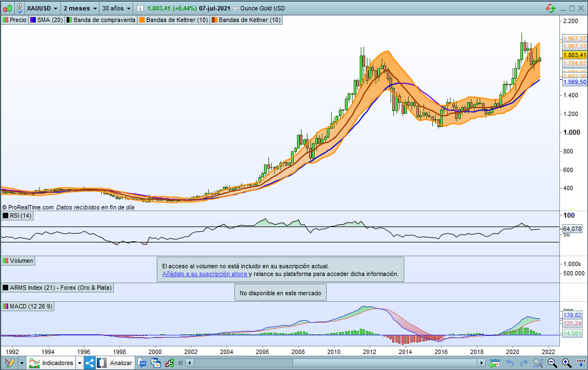
Task: Open the instrument info icon
Action: [140, 9]
